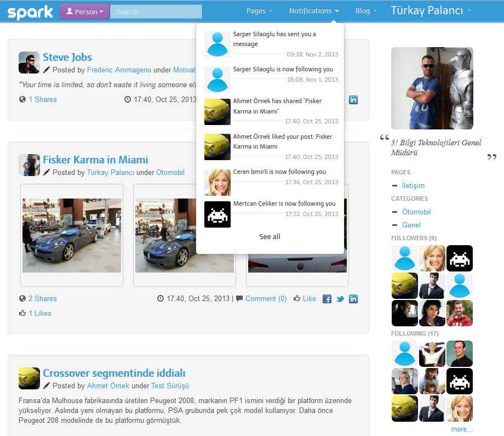Open the Pages menu

coord(259,11)
